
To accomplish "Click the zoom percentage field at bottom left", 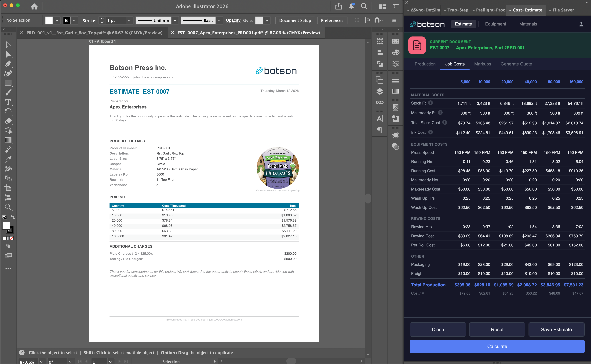I will [27, 362].
